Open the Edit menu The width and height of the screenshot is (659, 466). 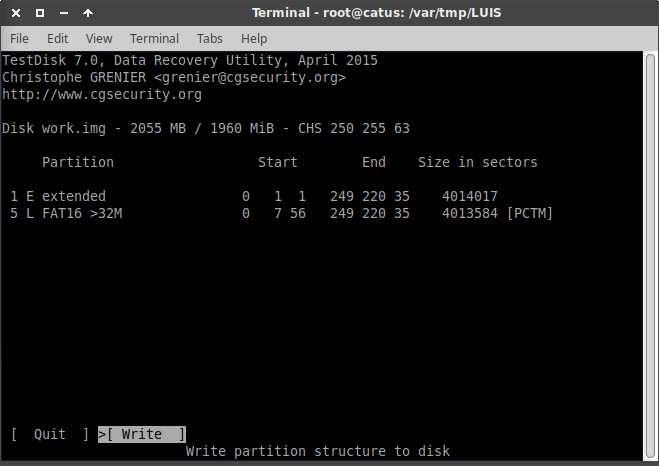click(57, 38)
